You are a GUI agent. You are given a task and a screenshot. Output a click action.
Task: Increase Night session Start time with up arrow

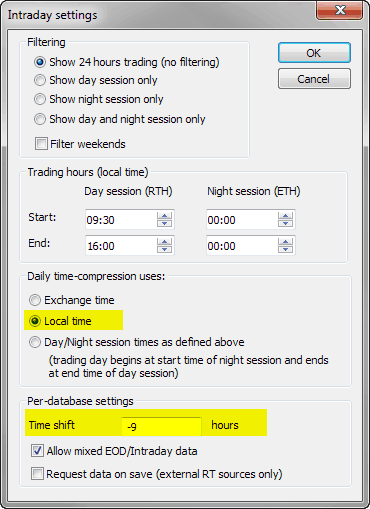[x=285, y=215]
